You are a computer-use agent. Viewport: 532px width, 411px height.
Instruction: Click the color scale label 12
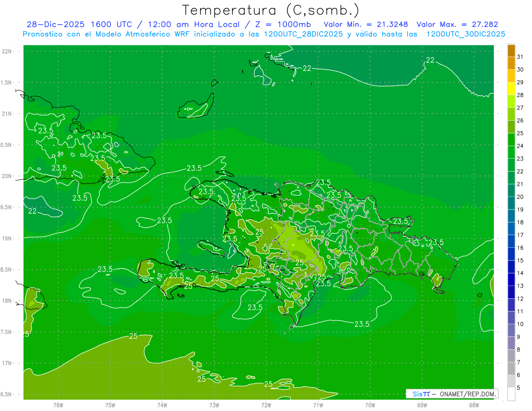[520, 299]
